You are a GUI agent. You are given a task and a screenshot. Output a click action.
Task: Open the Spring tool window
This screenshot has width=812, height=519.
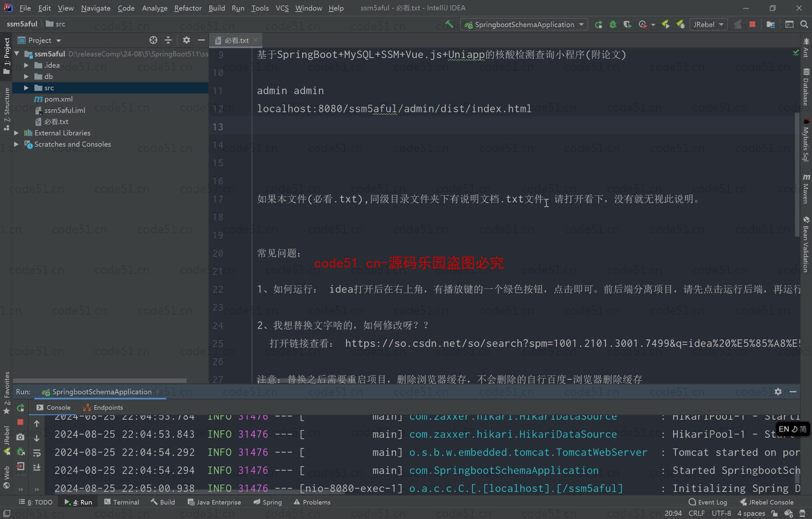pos(267,502)
